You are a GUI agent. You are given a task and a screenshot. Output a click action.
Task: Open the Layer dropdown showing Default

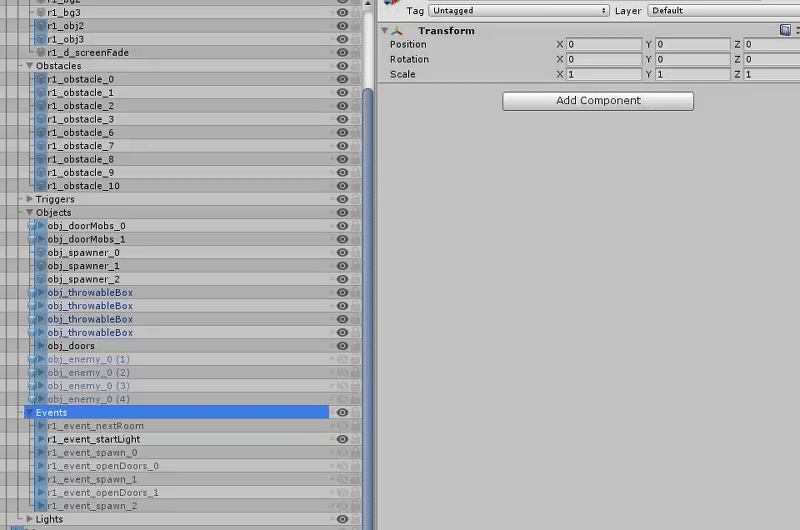tap(723, 10)
